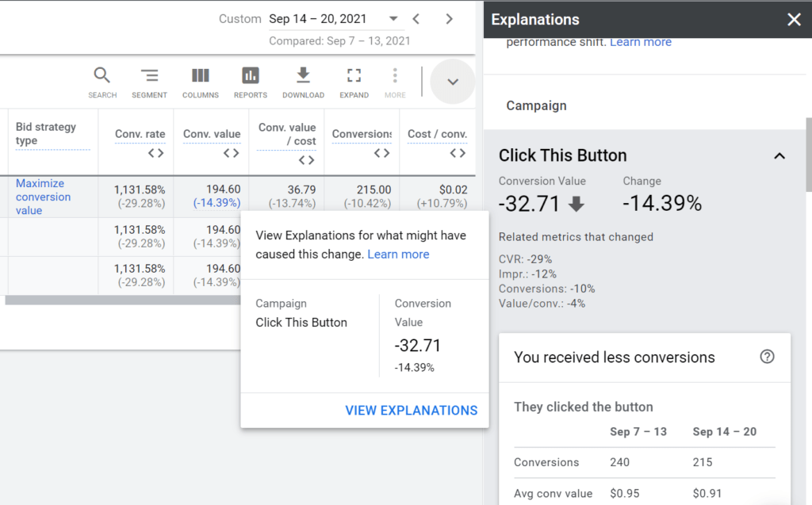The width and height of the screenshot is (812, 505).
Task: Collapse the Click This Button explanation
Action: (779, 155)
